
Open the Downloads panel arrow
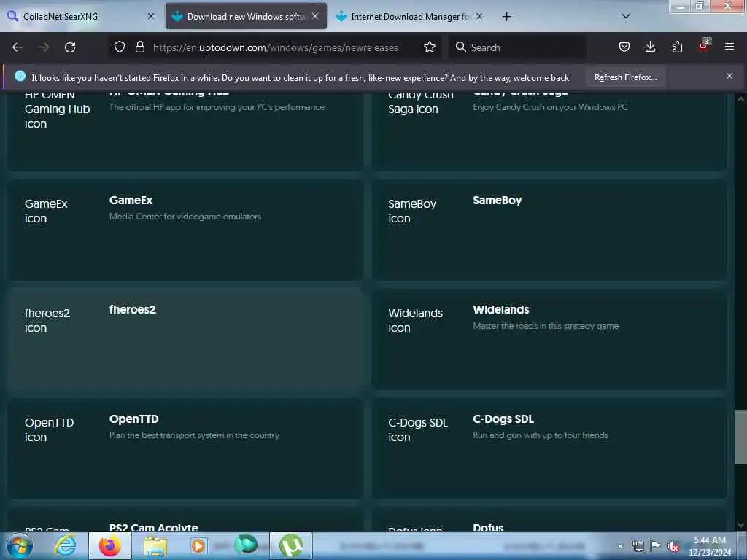(x=650, y=47)
